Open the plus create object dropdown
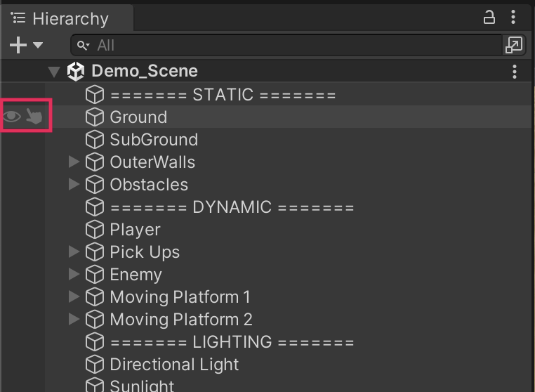The image size is (535, 392). tap(26, 45)
